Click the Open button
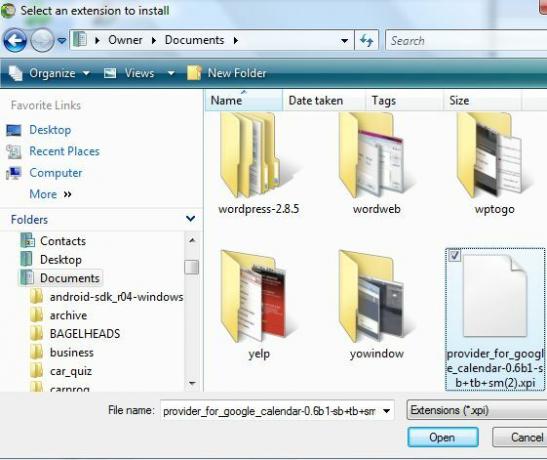The height and width of the screenshot is (460, 547). [443, 437]
